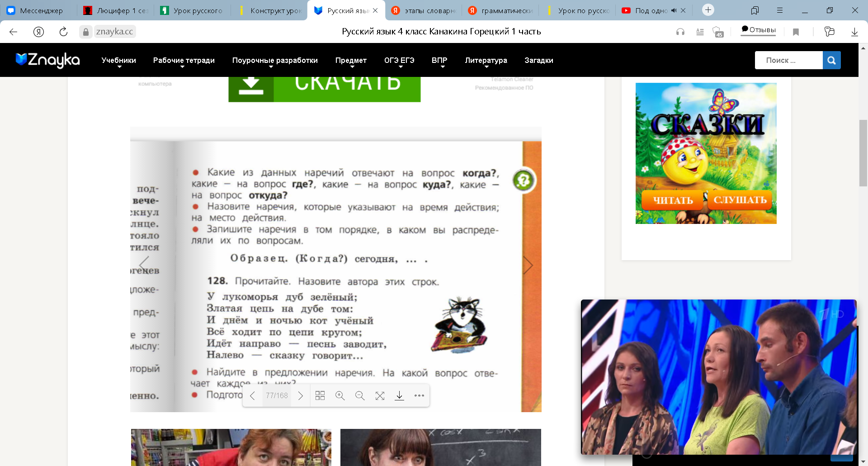Download the book from viewer toolbar
This screenshot has width=868, height=466.
[x=400, y=396]
